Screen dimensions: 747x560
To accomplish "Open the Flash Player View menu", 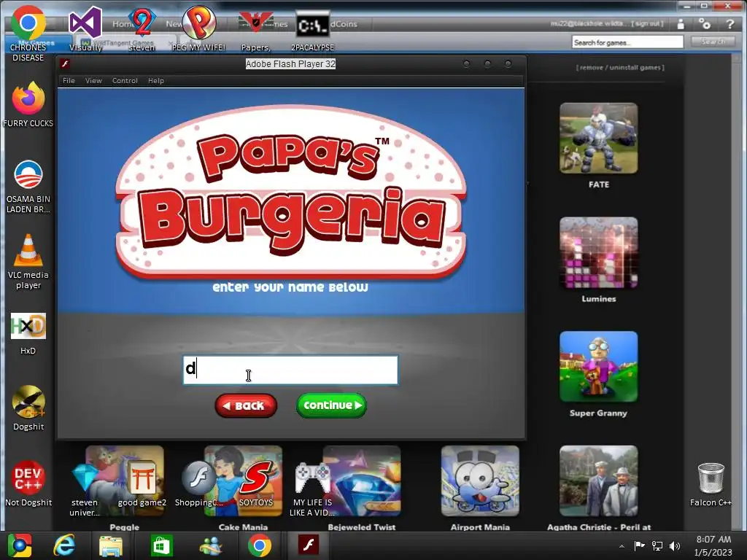I will (x=93, y=80).
